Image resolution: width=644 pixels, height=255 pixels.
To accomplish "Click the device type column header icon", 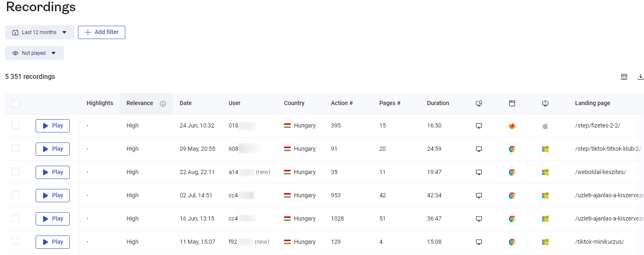I will (x=479, y=103).
